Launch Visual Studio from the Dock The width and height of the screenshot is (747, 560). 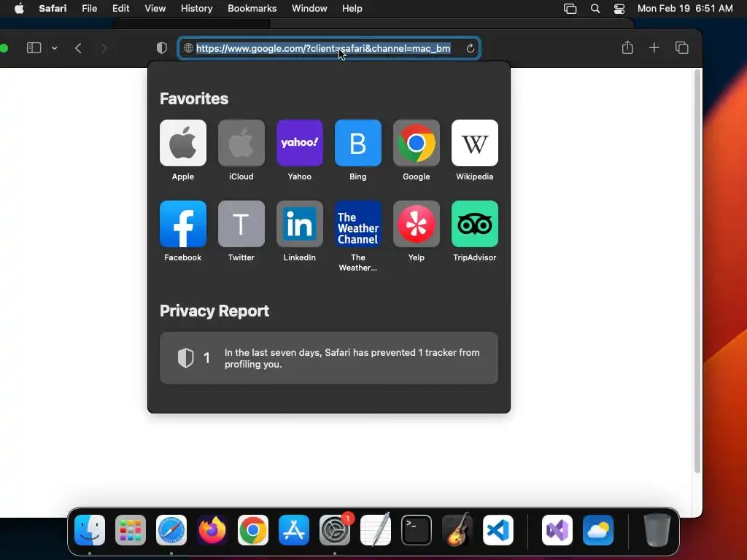[557, 530]
